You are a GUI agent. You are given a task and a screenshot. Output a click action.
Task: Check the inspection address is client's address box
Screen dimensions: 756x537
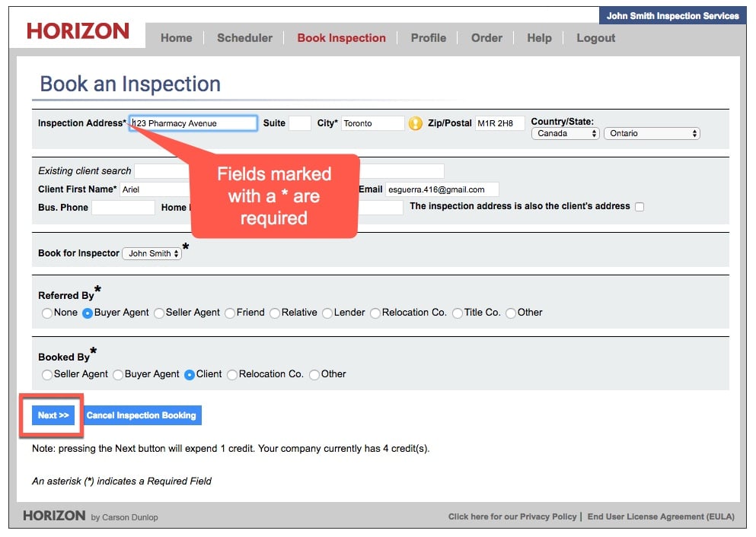coord(640,207)
